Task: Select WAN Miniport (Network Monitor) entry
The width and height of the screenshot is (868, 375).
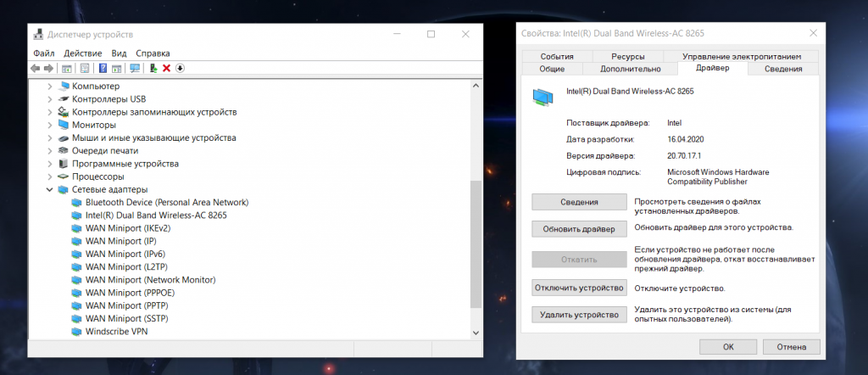Action: click(151, 280)
